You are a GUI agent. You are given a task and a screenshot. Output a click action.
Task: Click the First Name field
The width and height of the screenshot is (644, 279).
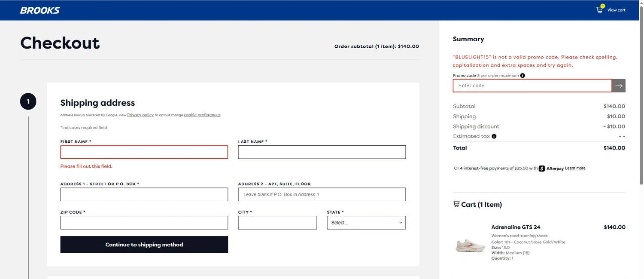coord(144,152)
